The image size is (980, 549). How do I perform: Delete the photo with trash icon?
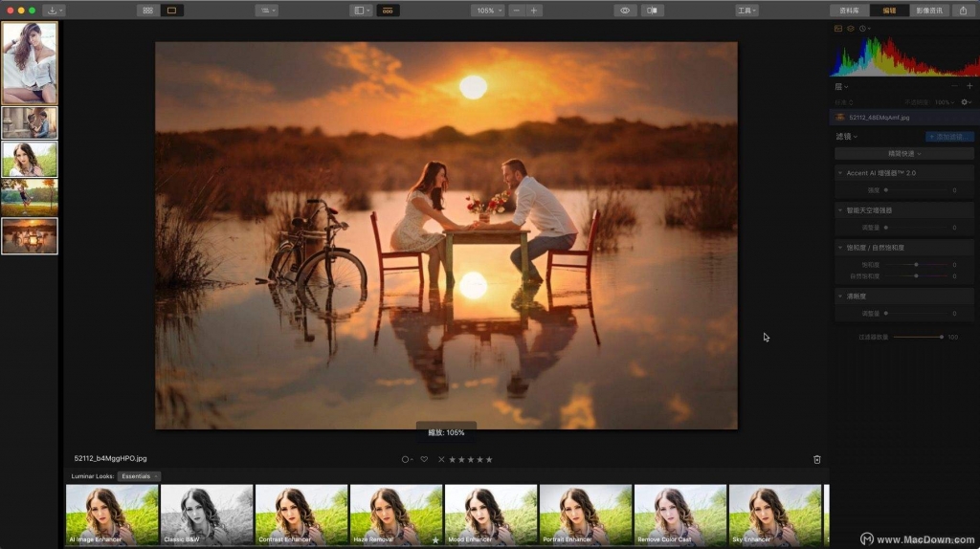(x=817, y=460)
